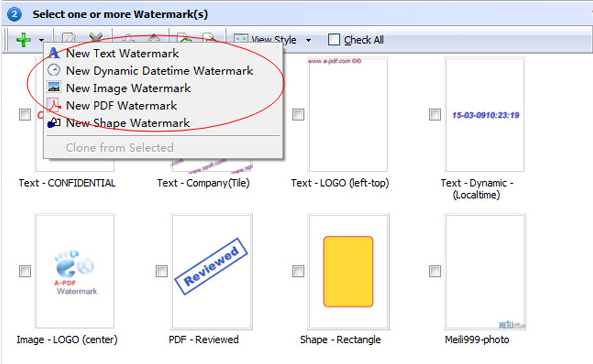Click the View Style grid icon
Image resolution: width=593 pixels, height=364 pixels.
(x=241, y=38)
